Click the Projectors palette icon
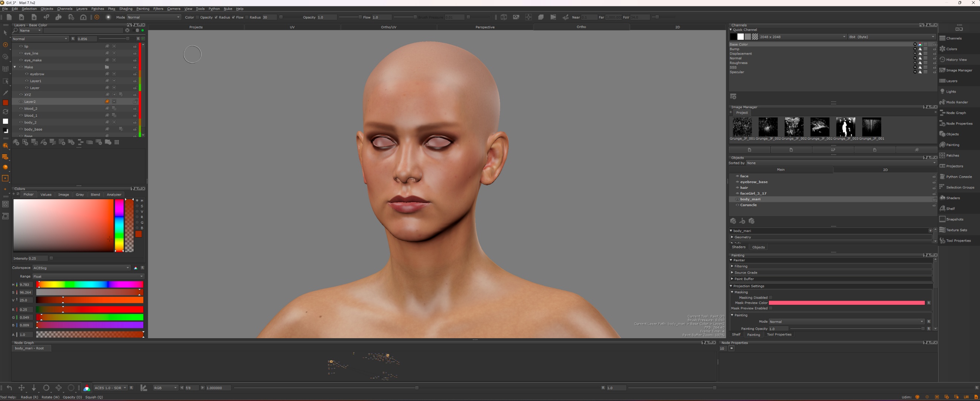 pos(942,166)
